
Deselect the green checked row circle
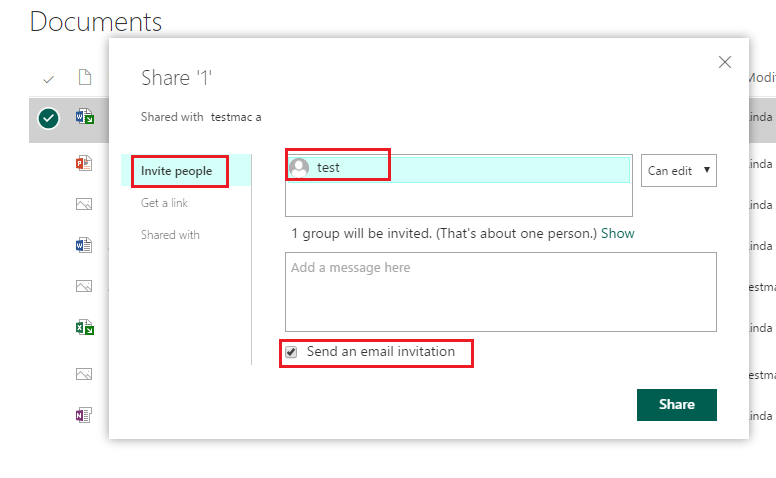coord(48,118)
